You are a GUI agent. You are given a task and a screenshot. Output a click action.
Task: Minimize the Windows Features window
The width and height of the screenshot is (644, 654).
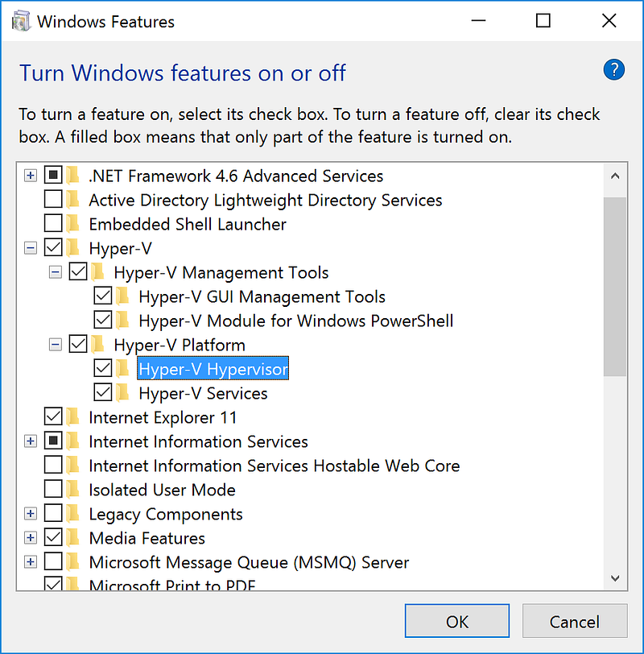[478, 20]
